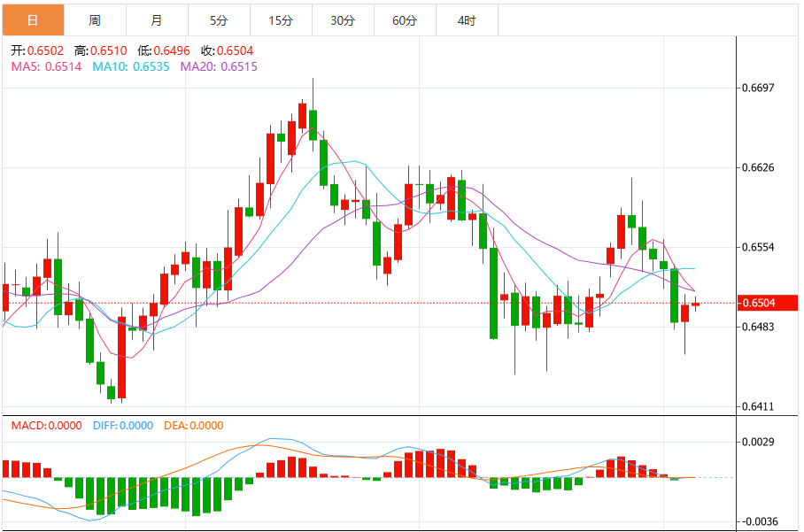Switch to the 周 weekly tab

pyautogui.click(x=95, y=19)
